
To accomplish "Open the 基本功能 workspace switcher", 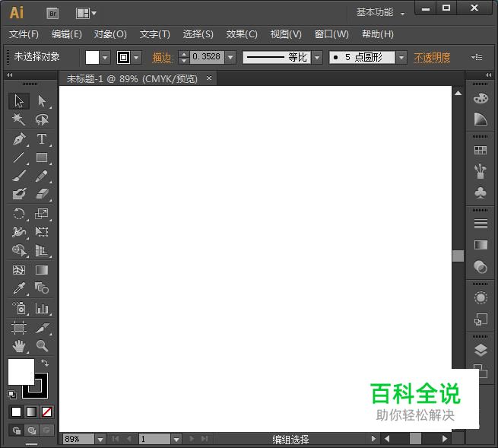I will point(380,12).
